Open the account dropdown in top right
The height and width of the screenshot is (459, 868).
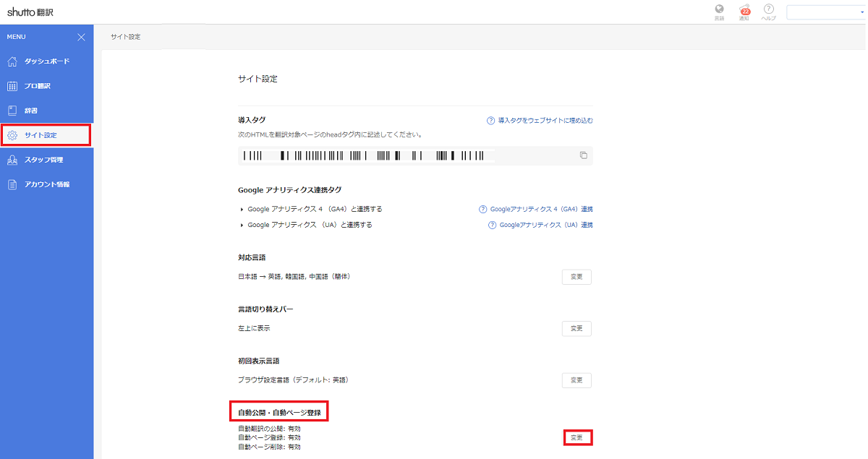825,12
